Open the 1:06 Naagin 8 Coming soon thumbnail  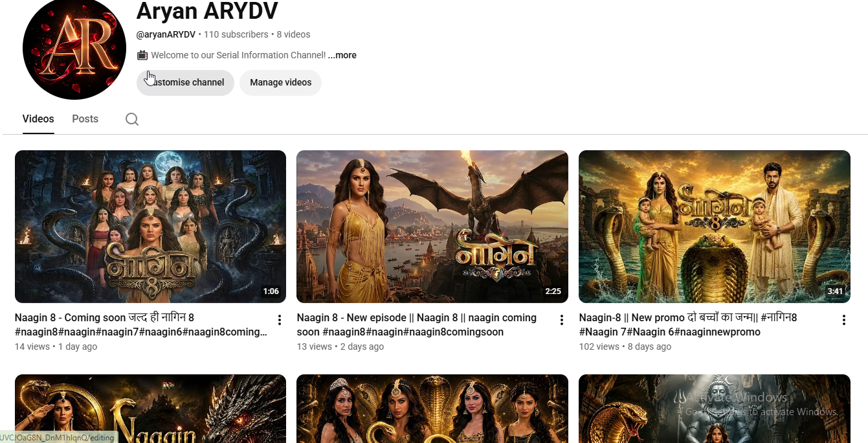click(150, 227)
